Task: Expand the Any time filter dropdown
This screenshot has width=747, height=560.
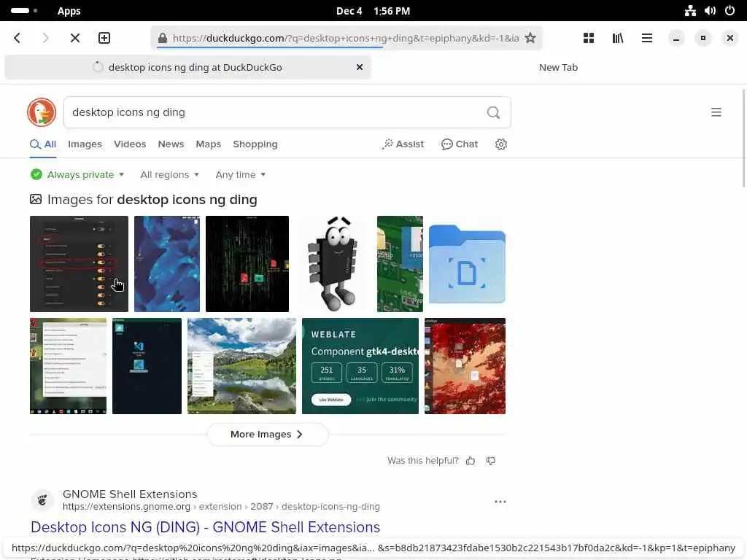Action: tap(241, 175)
